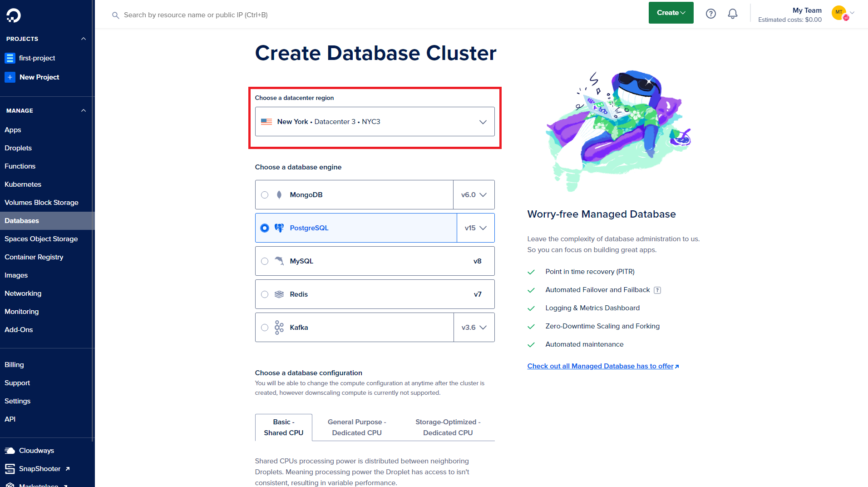Select the MongoDB radio button
The image size is (868, 487).
pyautogui.click(x=265, y=195)
